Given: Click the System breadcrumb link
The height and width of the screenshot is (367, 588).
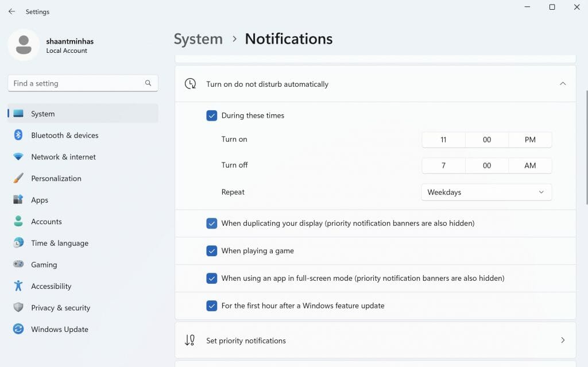Looking at the screenshot, I should click(198, 39).
